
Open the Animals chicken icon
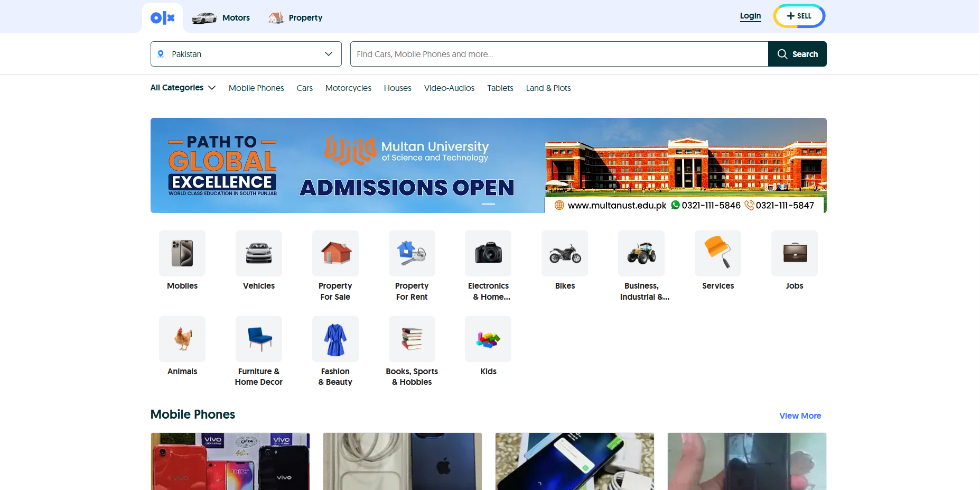pyautogui.click(x=182, y=339)
